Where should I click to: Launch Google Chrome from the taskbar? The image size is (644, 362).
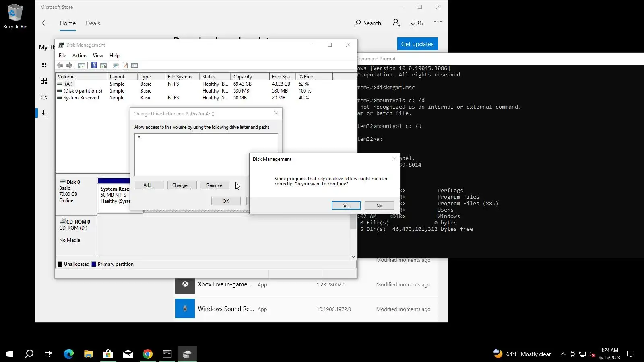148,354
